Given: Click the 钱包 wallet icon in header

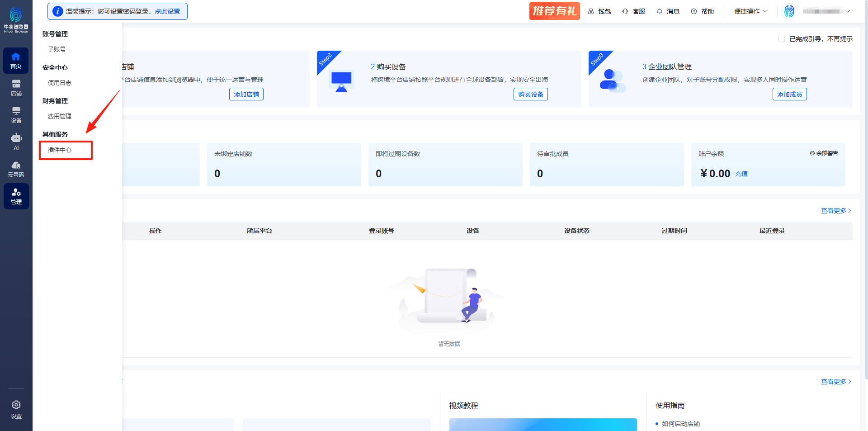Looking at the screenshot, I should pyautogui.click(x=591, y=11).
